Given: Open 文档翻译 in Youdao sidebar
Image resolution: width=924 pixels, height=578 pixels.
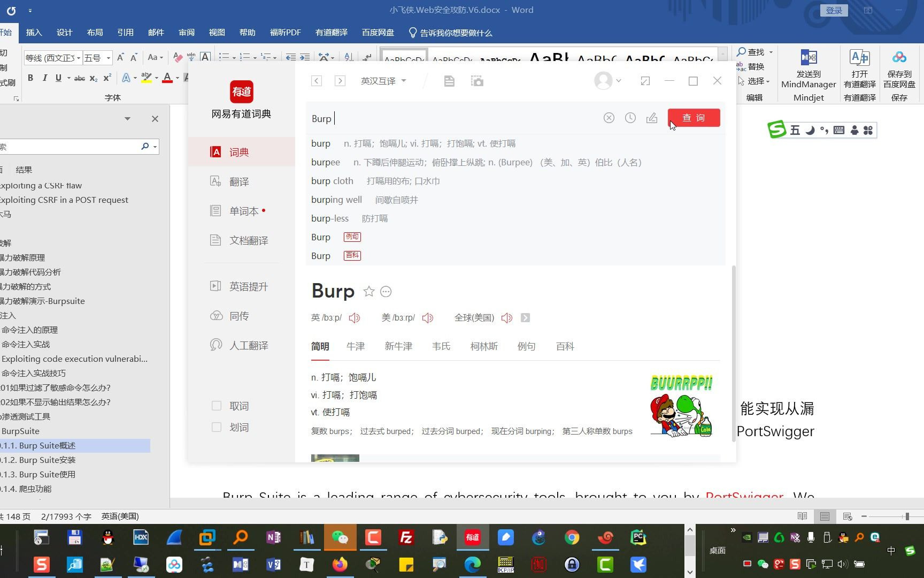Looking at the screenshot, I should (242, 240).
